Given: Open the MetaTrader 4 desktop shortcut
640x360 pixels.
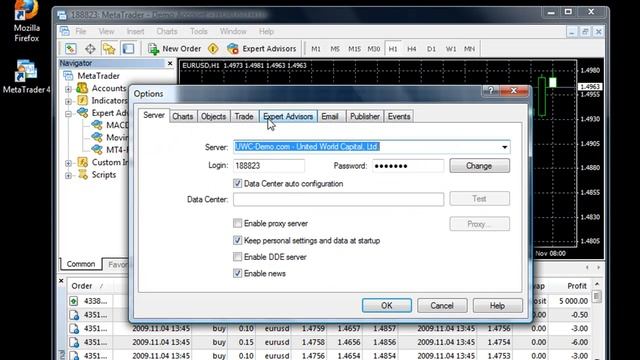Looking at the screenshot, I should pos(27,76).
